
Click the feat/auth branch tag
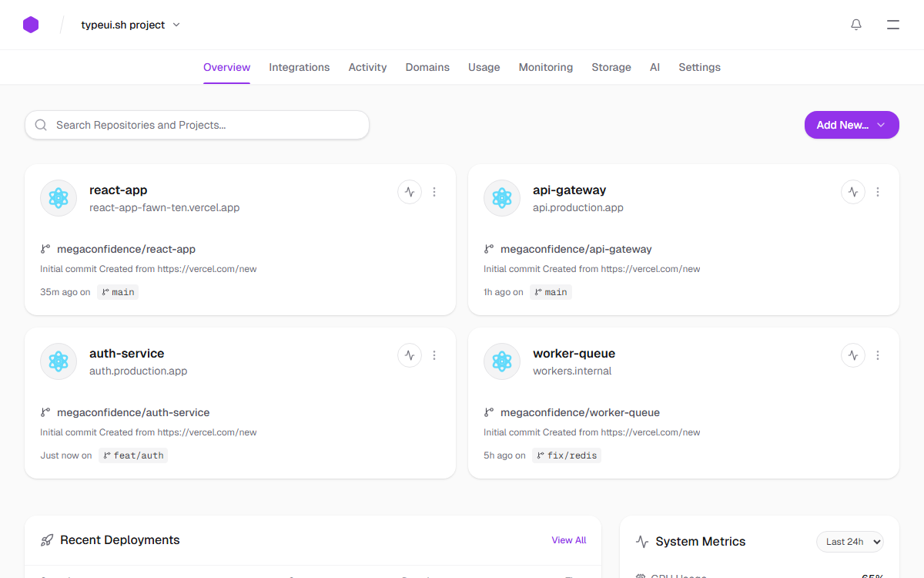pyautogui.click(x=133, y=455)
